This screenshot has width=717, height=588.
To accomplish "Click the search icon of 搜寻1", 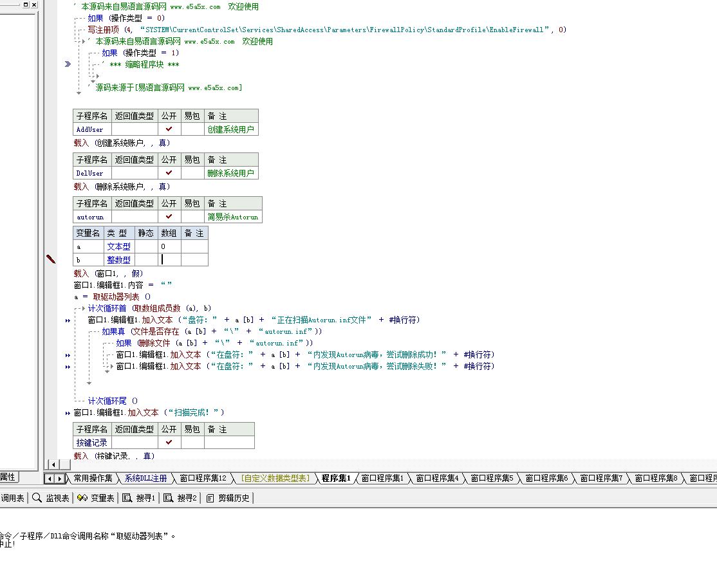I will pos(127,498).
